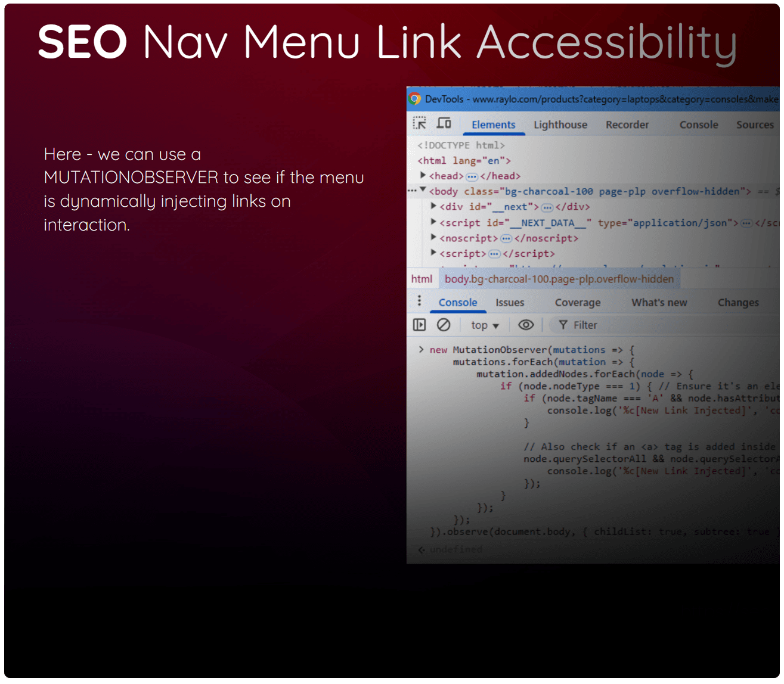784x684 pixels.
Task: Click the "mutation.addedNodes.forEach" code line
Action: pyautogui.click(x=584, y=374)
